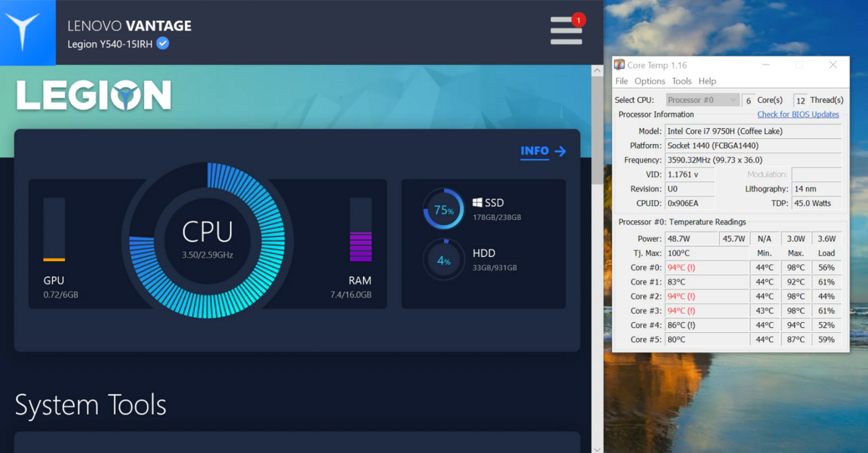The width and height of the screenshot is (868, 453).
Task: Click the Windows logo next to SSD
Action: (x=478, y=203)
